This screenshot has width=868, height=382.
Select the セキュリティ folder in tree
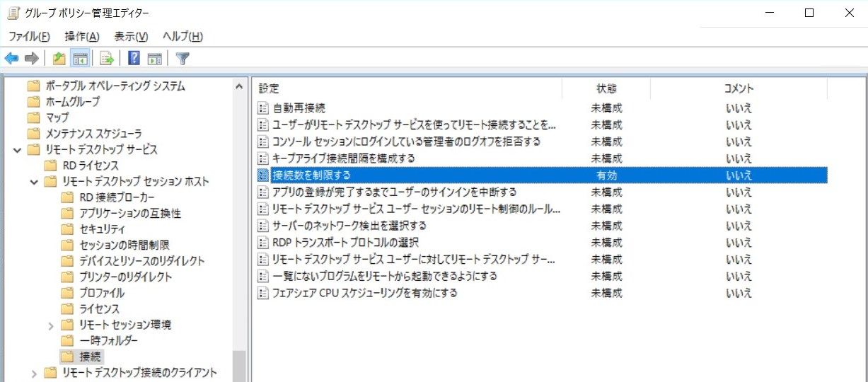(102, 229)
